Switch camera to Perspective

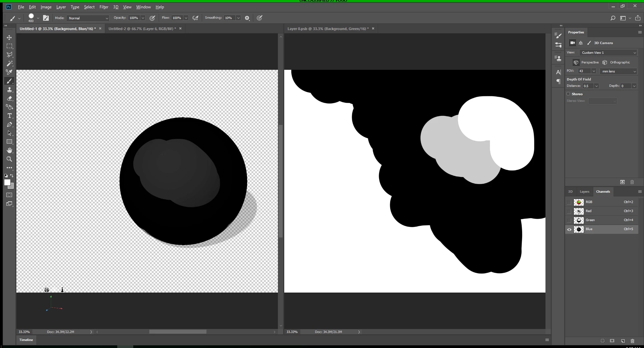586,62
